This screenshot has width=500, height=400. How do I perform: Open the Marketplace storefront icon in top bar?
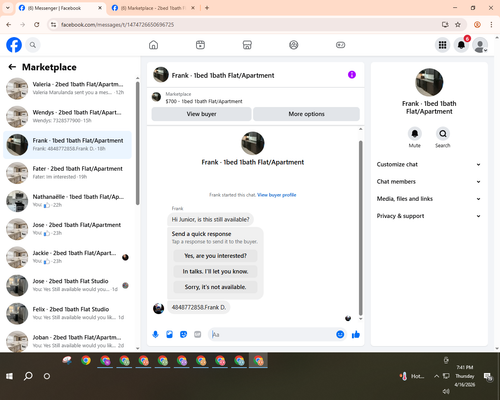click(247, 45)
